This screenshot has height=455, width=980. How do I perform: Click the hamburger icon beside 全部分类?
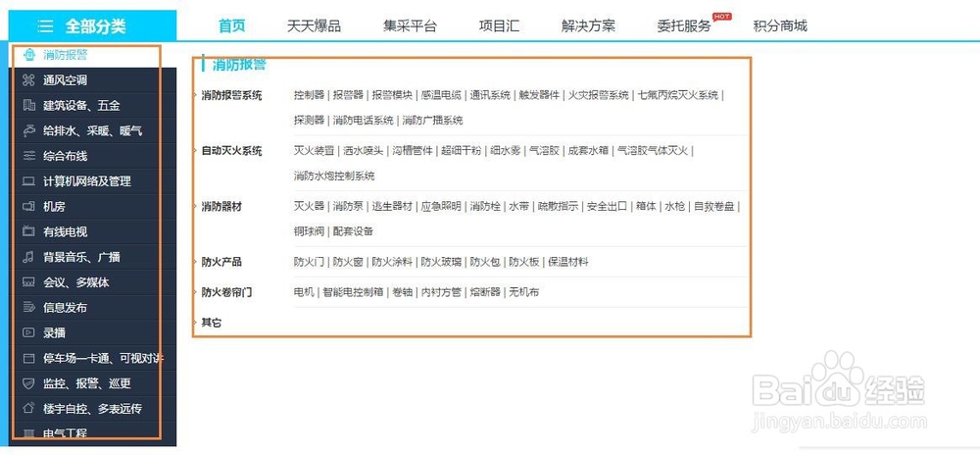click(x=45, y=26)
